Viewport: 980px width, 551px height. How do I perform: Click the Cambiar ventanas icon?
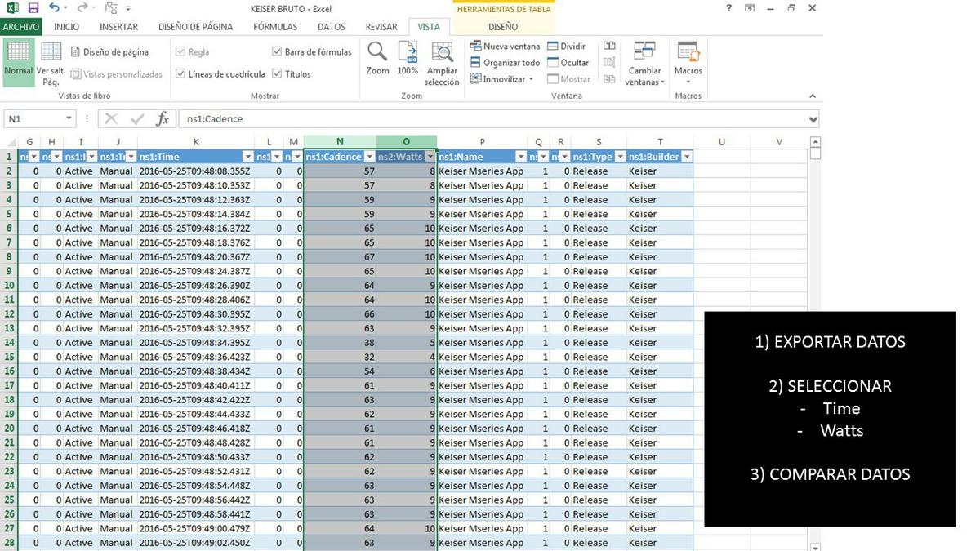(x=644, y=53)
